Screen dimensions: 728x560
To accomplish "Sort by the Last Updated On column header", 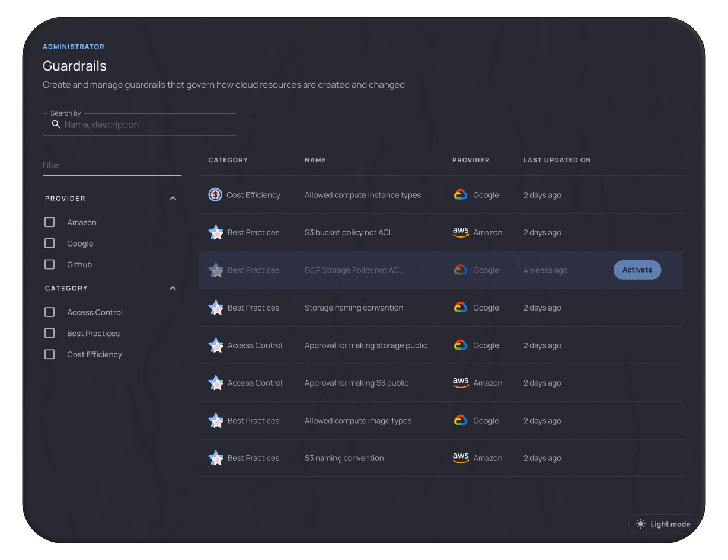I will click(557, 160).
